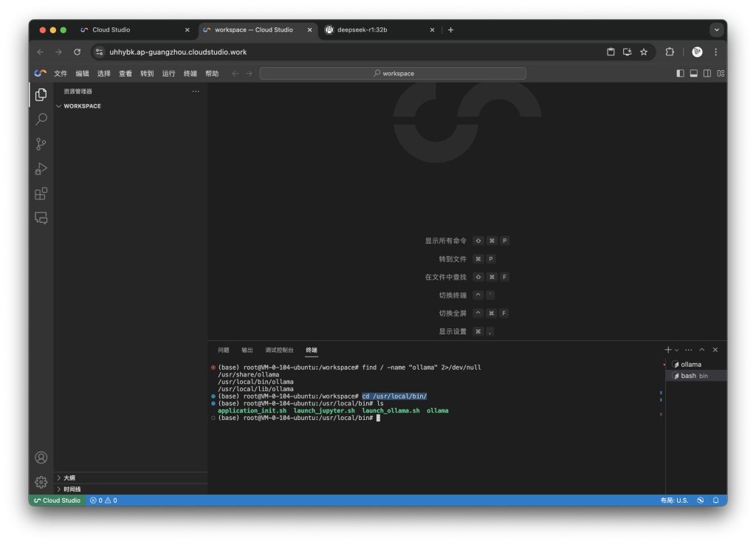
Task: Open terminal launch profile dropdown arrow
Action: pos(676,351)
